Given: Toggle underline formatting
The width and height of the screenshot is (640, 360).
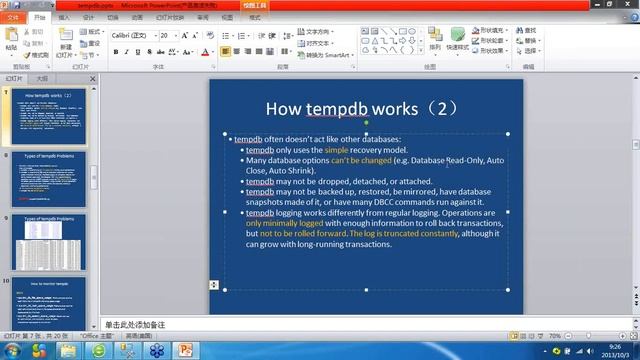Looking at the screenshot, I should (x=138, y=52).
